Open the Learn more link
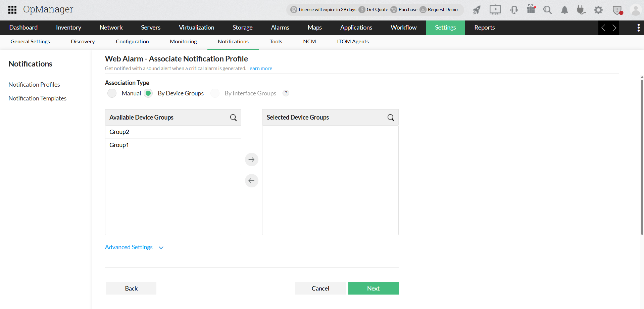Image resolution: width=644 pixels, height=309 pixels. click(x=259, y=68)
